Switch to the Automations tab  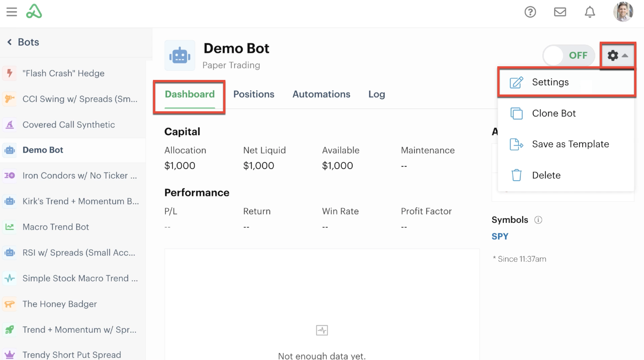tap(321, 94)
